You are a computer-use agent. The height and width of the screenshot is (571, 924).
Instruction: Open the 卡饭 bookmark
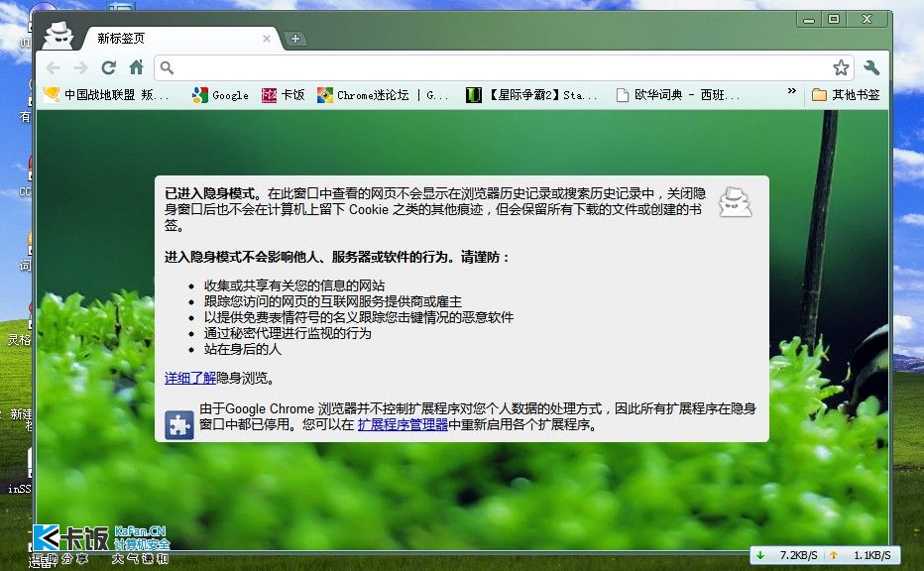coord(283,95)
